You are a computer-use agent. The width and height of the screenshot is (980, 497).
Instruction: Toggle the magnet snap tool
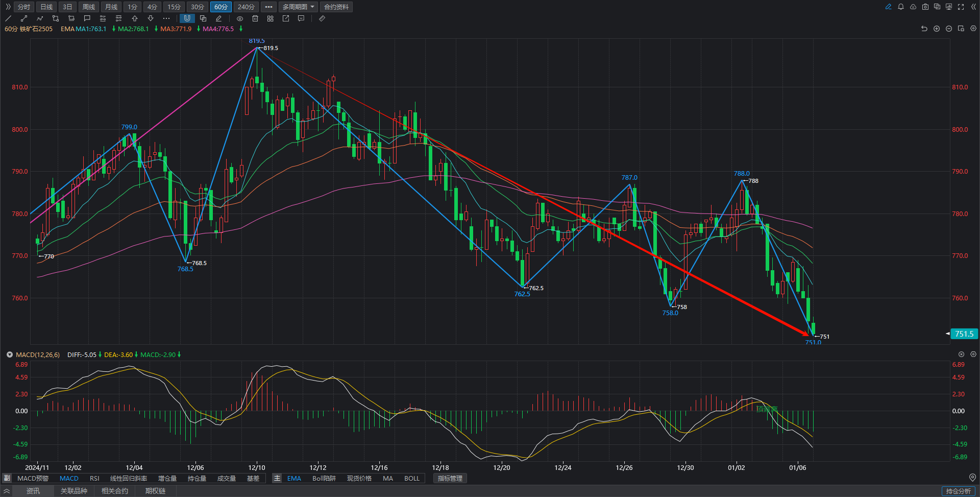(187, 18)
